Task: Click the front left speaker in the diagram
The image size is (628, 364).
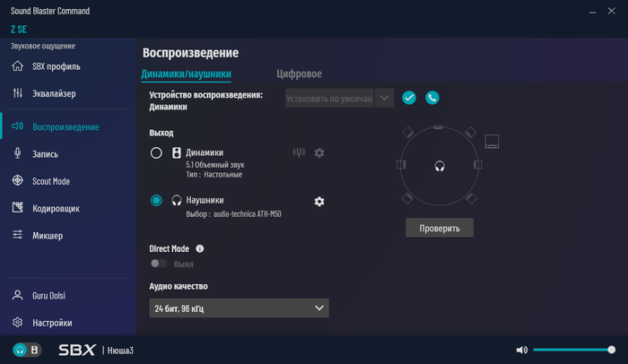Action: [407, 133]
